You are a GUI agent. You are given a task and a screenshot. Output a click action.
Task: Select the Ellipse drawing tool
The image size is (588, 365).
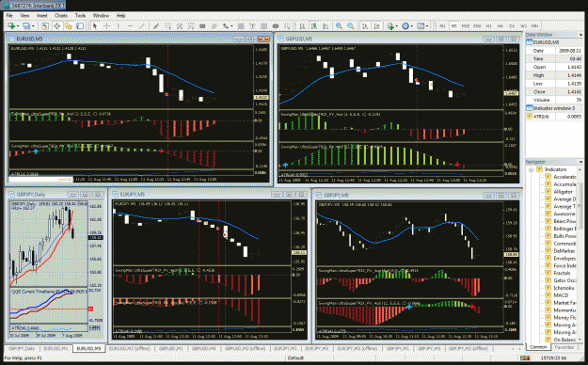click(276, 26)
